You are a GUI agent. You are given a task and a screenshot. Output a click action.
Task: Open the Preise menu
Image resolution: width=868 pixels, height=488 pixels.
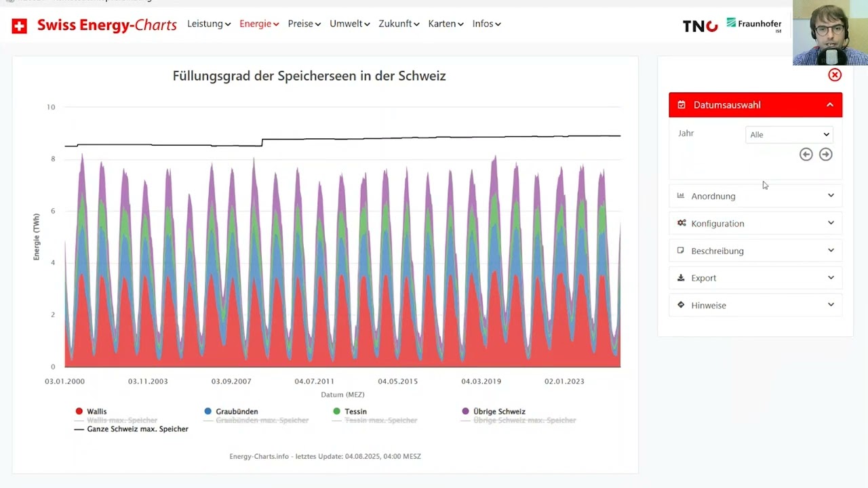click(x=304, y=24)
